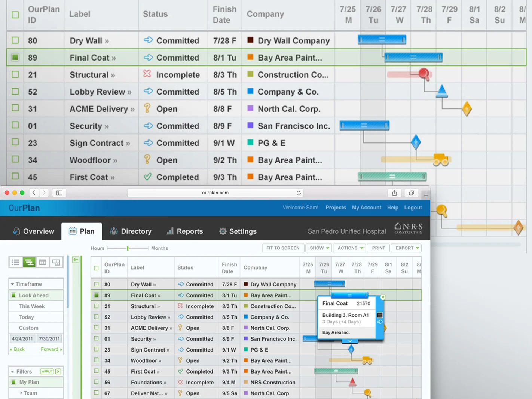Click the blue triangle marker in enlarged Lobby Review row
The height and width of the screenshot is (399, 532).
[x=442, y=91]
